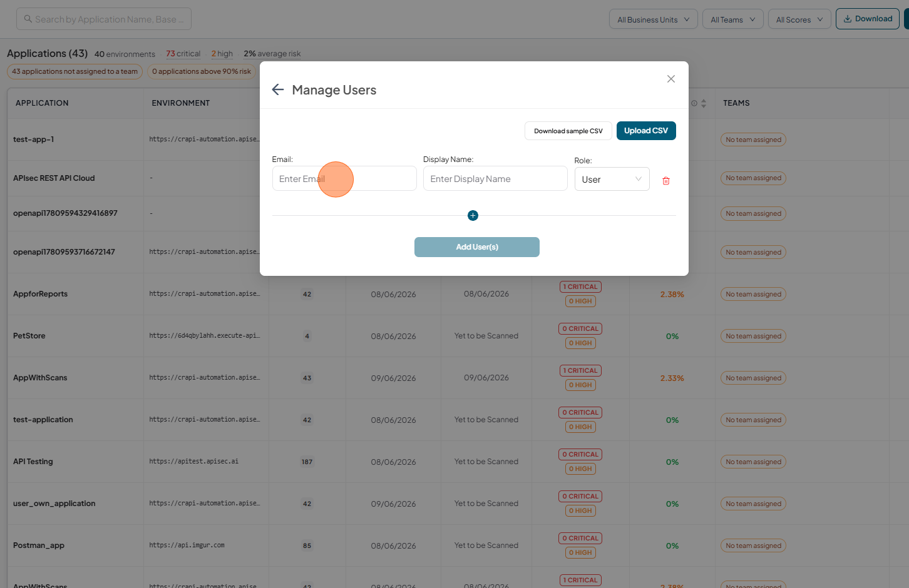The height and width of the screenshot is (588, 909).
Task: Click 2.38% risk score for AppforReports
Action: pyautogui.click(x=672, y=295)
